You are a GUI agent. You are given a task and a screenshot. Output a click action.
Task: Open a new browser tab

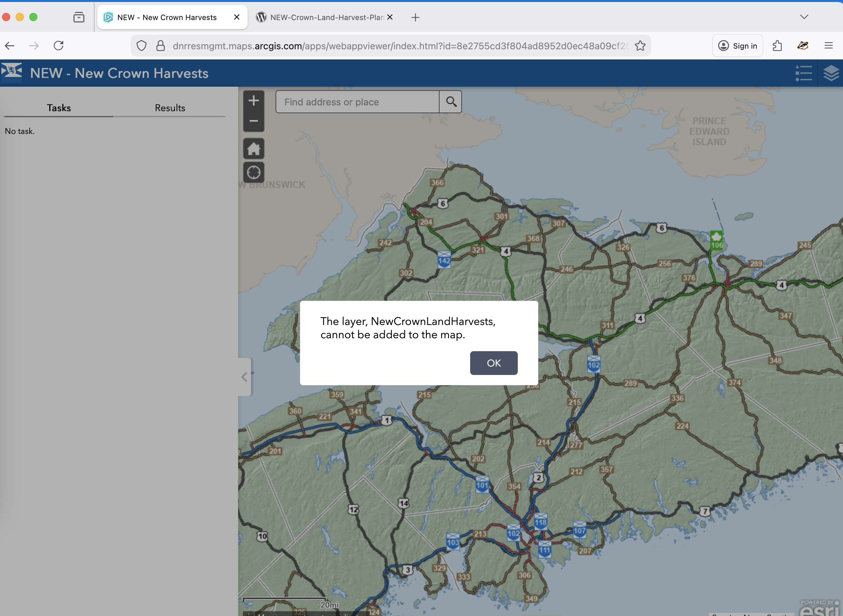415,18
